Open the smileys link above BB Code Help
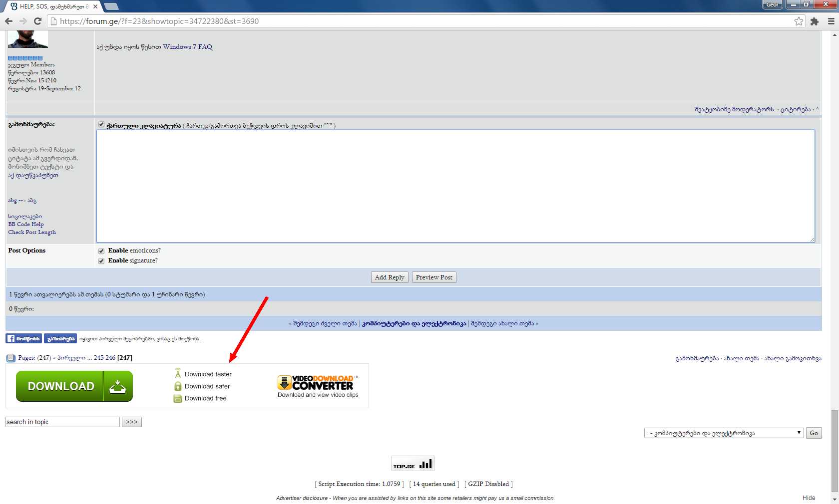This screenshot has height=504, width=839. (25, 217)
